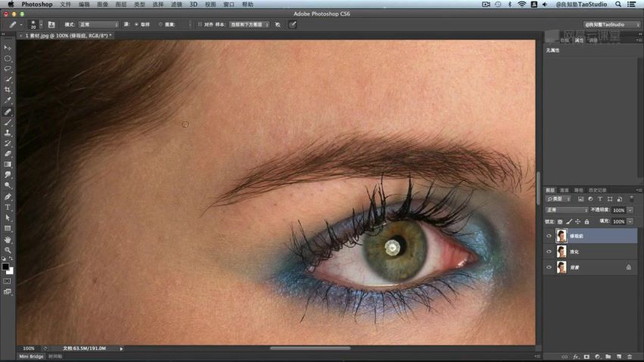This screenshot has height=362, width=644.
Task: Select the Healing Brush tool in toolbox
Action: point(8,111)
